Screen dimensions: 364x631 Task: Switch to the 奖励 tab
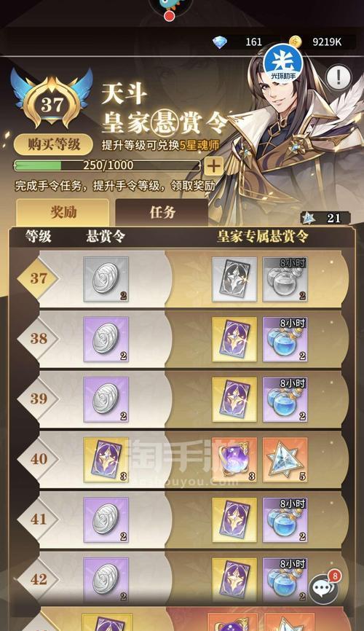click(63, 212)
